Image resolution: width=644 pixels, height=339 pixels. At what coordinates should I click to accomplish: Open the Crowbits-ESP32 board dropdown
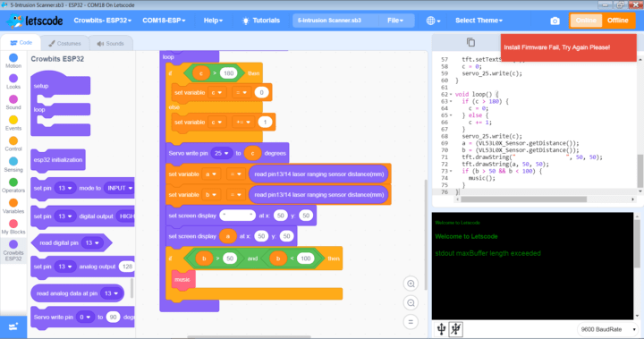(x=102, y=21)
